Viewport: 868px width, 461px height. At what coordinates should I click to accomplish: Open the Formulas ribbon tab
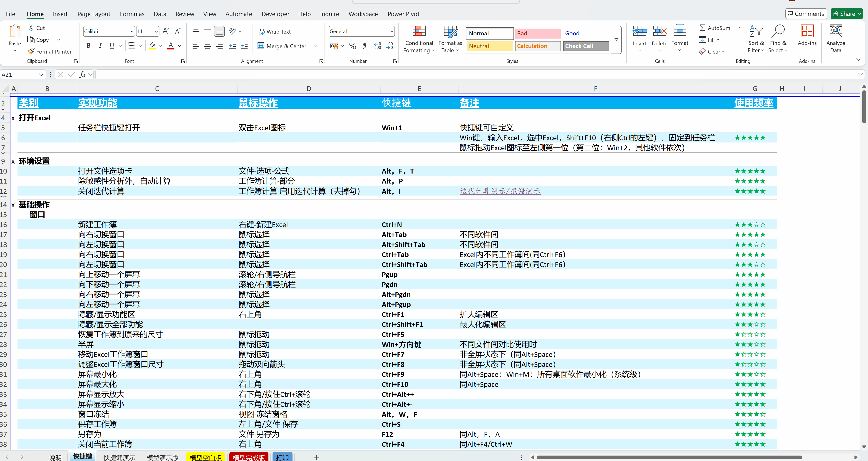point(132,14)
